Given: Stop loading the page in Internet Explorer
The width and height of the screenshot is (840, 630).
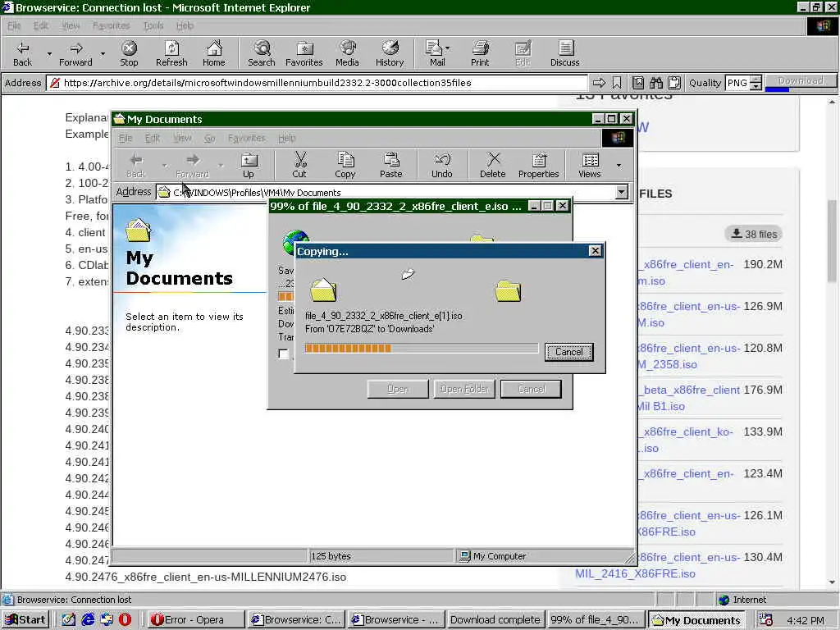Looking at the screenshot, I should pos(129,54).
